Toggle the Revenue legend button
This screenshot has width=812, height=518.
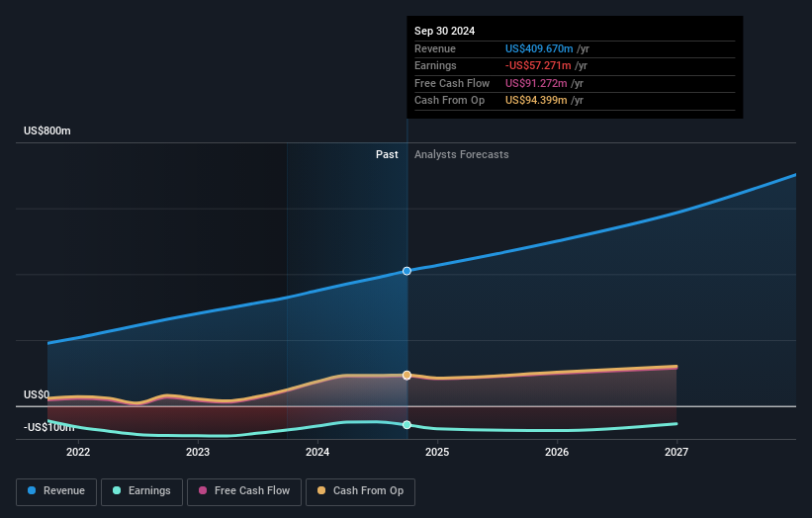56,491
